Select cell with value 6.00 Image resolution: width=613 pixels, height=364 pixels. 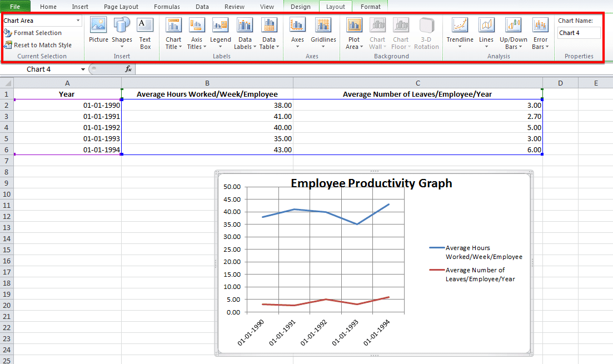click(x=417, y=149)
